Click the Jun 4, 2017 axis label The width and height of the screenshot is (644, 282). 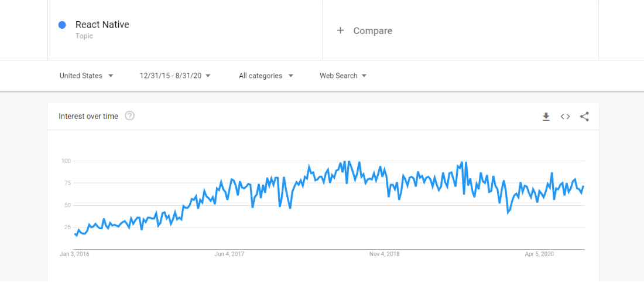click(229, 254)
